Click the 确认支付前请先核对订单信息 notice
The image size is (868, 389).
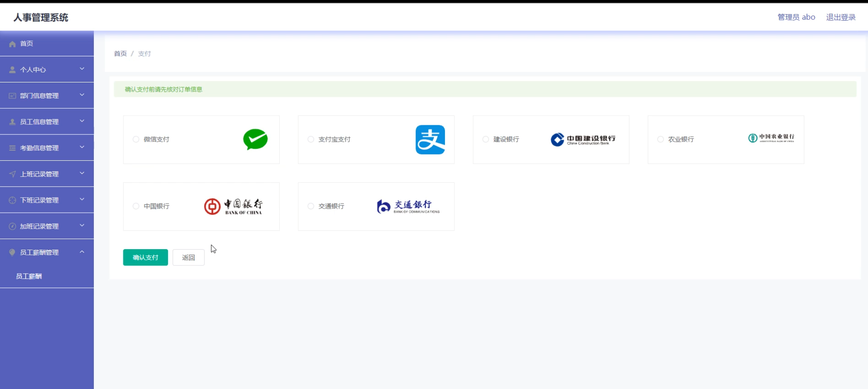[163, 89]
